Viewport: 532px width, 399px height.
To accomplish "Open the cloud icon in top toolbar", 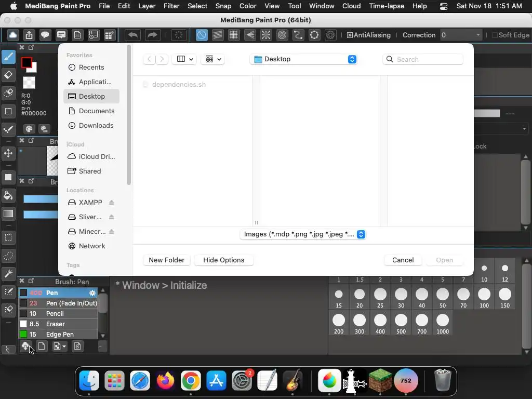I will [13, 35].
